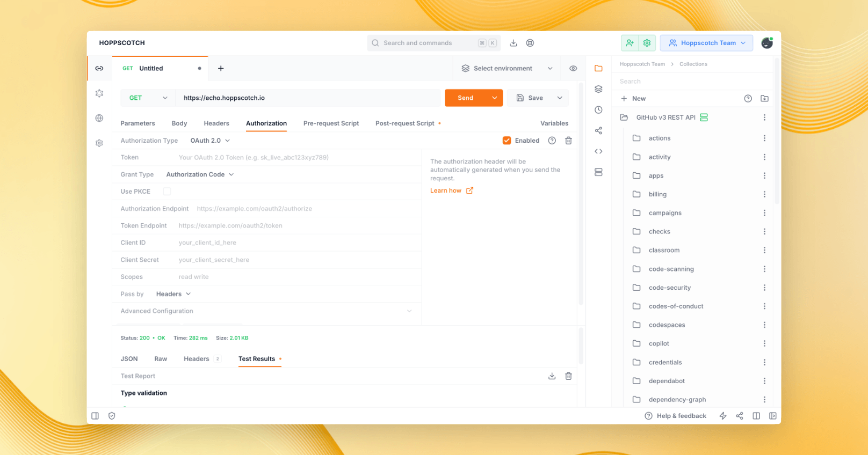
Task: Click the Search and commands box
Action: (434, 43)
